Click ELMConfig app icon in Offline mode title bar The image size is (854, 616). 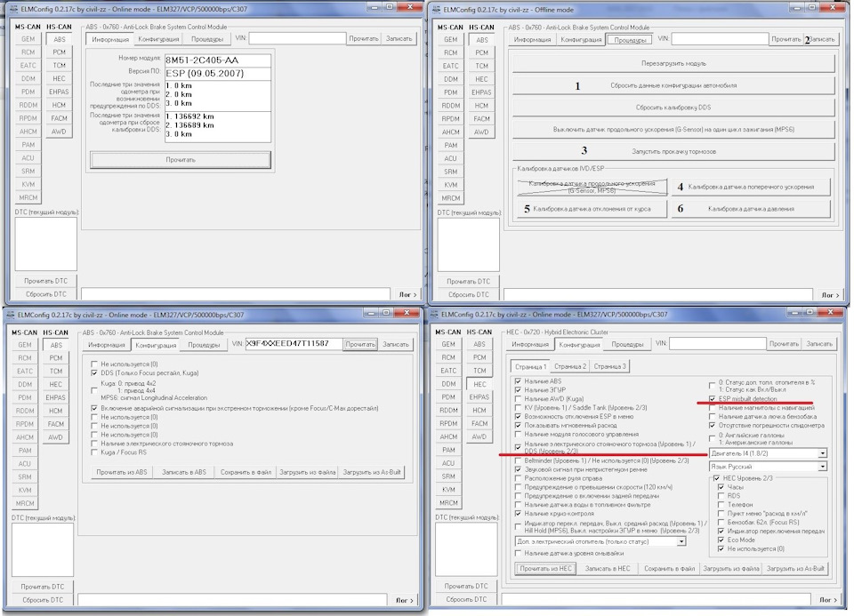(x=435, y=9)
